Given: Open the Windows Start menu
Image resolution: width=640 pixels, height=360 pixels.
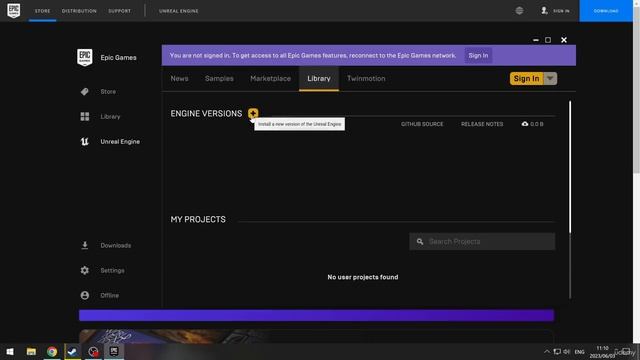Looking at the screenshot, I should [10, 351].
